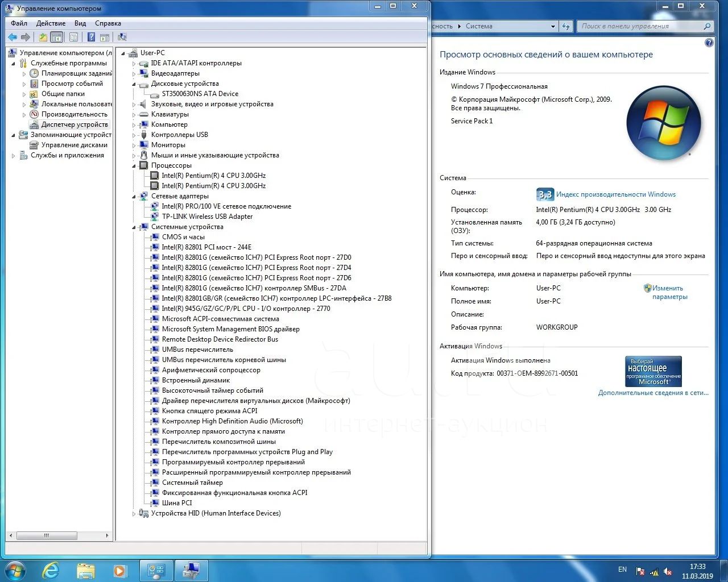Image resolution: width=728 pixels, height=582 pixels.
Task: Collapse Сетевые адаптеры category
Action: (x=134, y=197)
